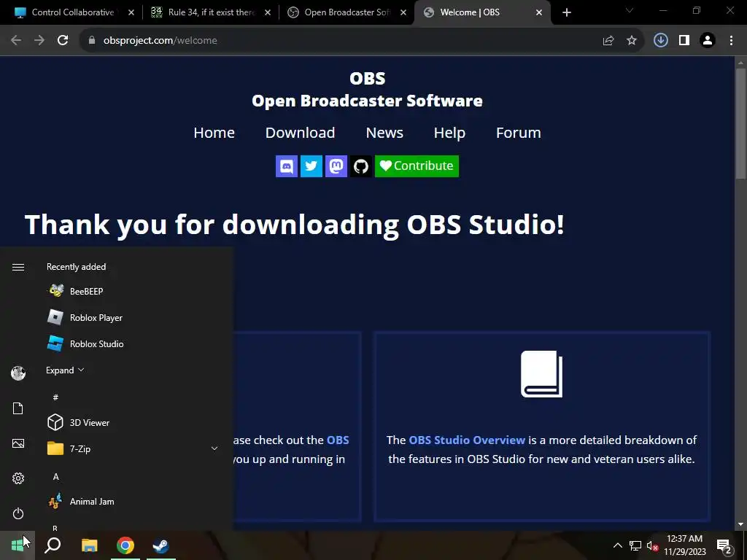Reload the current page
This screenshot has height=560, width=747.
63,41
